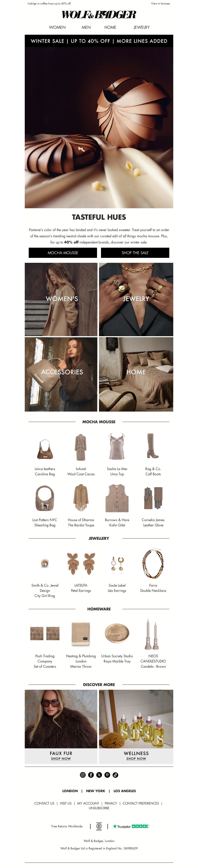Click the MOCHA MOUSSE button
The image size is (198, 868).
point(63,253)
